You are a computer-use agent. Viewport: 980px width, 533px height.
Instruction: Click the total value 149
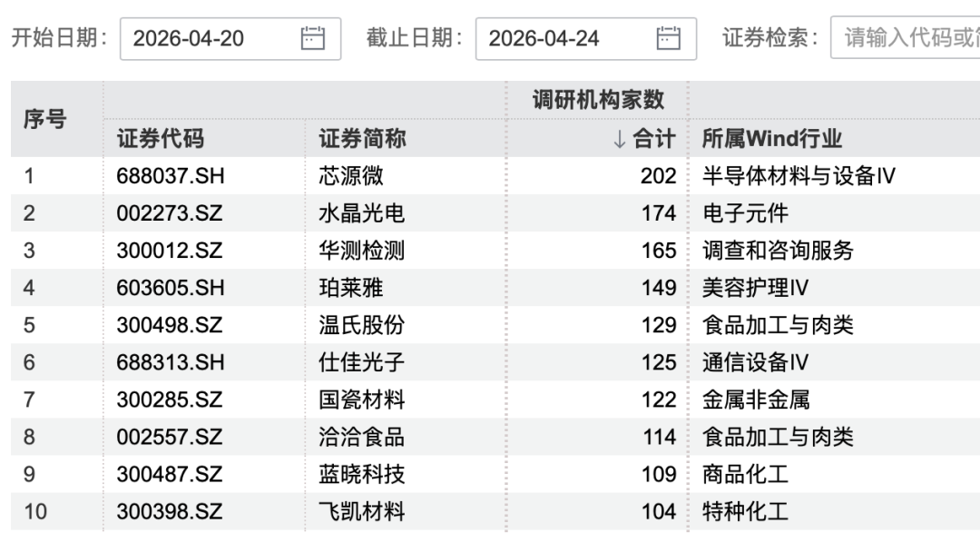click(x=659, y=288)
